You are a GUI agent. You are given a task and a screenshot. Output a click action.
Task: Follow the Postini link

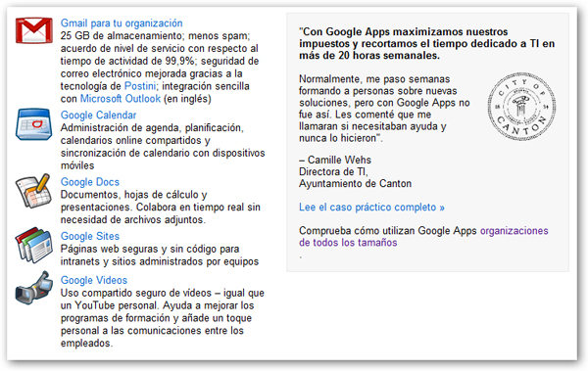tap(140, 86)
